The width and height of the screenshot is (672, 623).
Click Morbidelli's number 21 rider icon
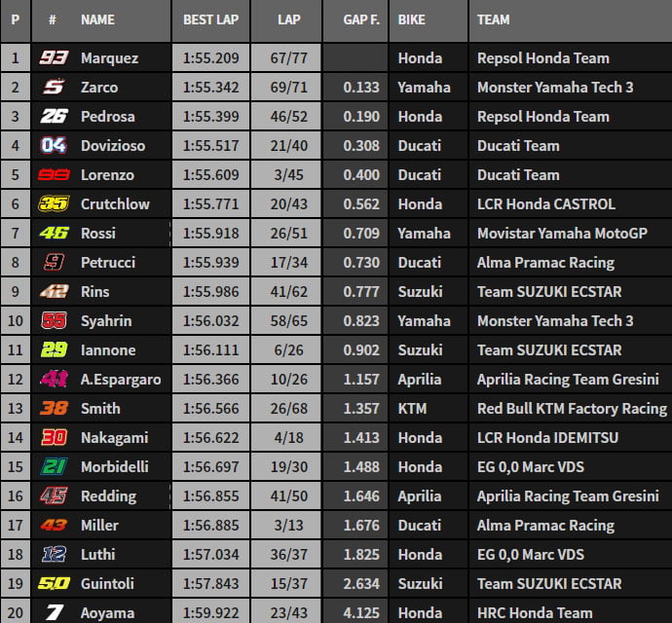pyautogui.click(x=53, y=467)
